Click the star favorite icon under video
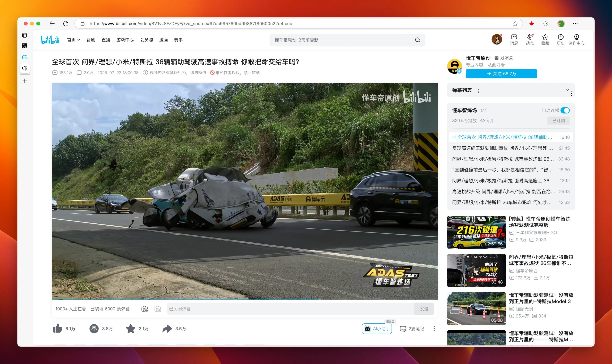 130,329
